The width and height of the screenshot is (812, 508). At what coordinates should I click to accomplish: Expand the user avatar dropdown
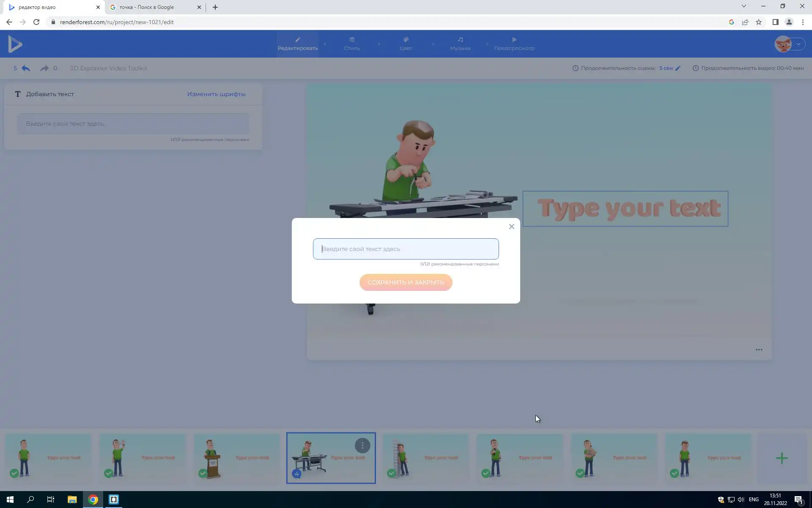pyautogui.click(x=798, y=44)
